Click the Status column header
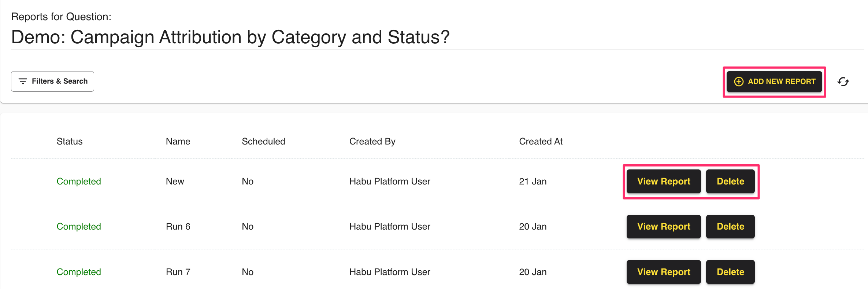868x289 pixels. coord(70,142)
